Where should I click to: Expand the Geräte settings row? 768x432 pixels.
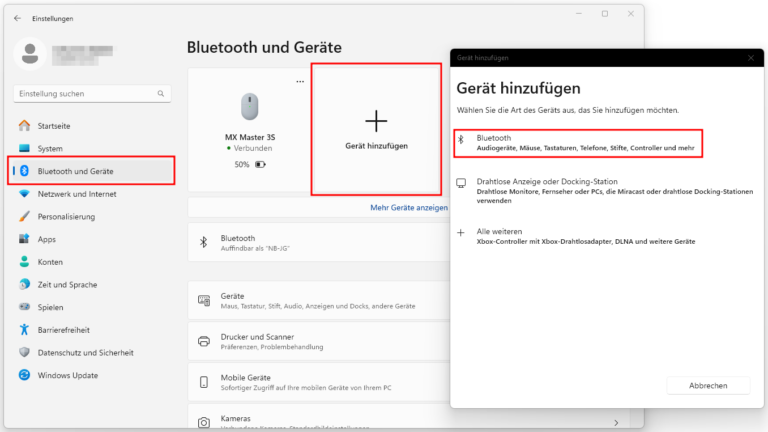tap(320, 301)
